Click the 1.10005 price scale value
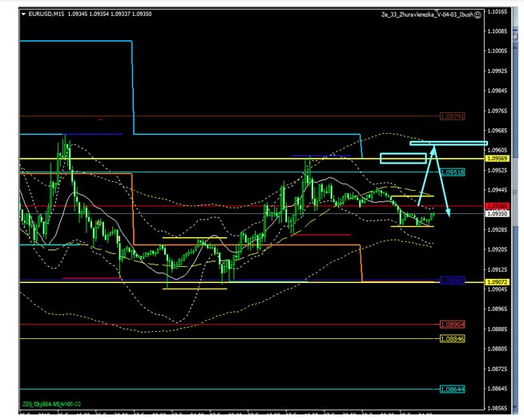The image size is (524, 420). pos(497,50)
